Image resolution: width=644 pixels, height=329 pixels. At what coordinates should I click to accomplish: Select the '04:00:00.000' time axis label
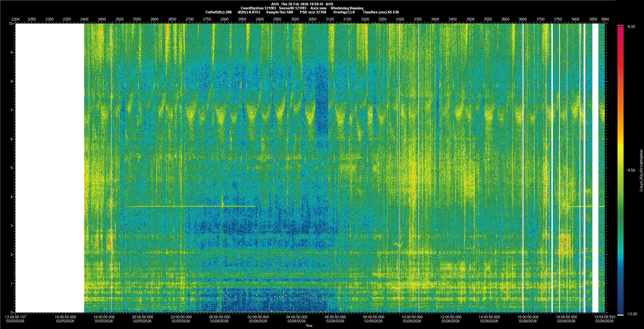pos(297,317)
